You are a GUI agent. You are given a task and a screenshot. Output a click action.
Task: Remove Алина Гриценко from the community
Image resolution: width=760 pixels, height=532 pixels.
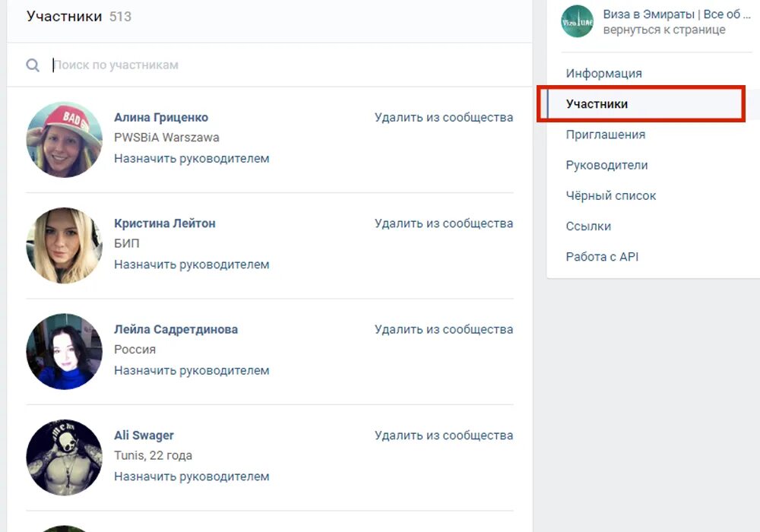(443, 117)
